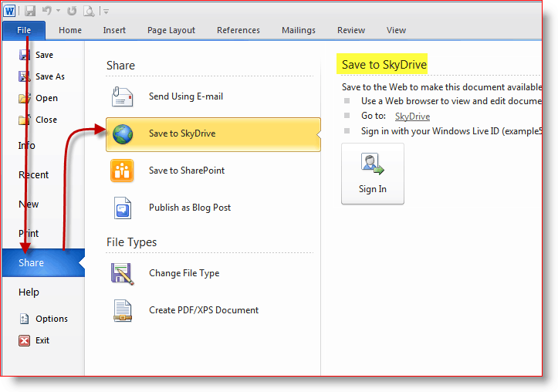
Task: Follow the SkyDrive hyperlink
Action: [412, 117]
